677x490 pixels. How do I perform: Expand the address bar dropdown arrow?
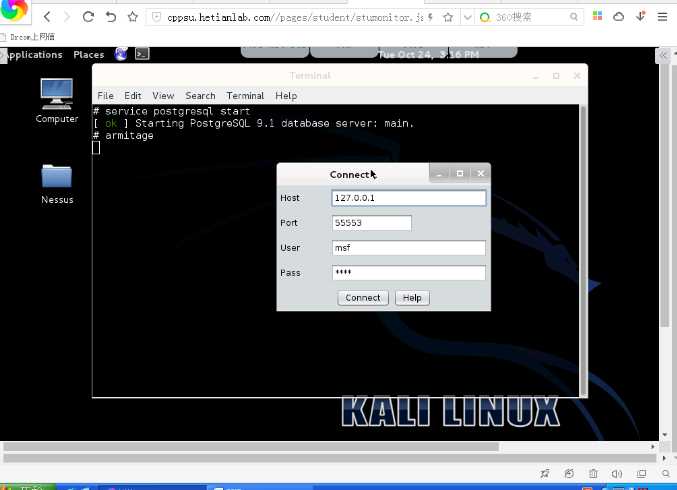point(467,17)
